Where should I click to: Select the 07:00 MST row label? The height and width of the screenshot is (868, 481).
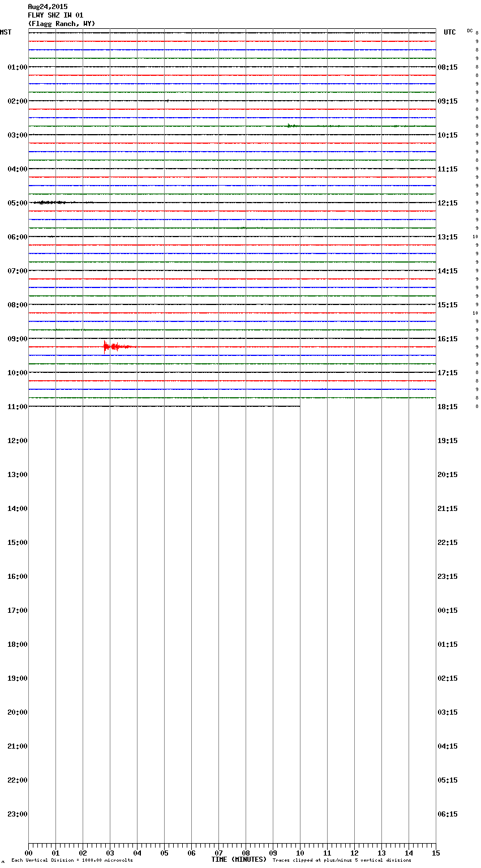pos(17,271)
